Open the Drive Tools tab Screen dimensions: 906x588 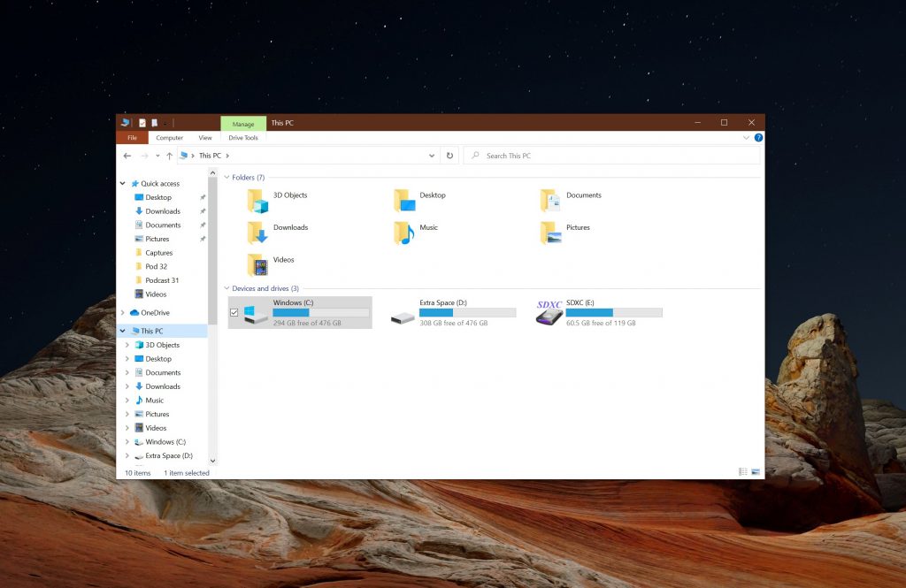[243, 137]
